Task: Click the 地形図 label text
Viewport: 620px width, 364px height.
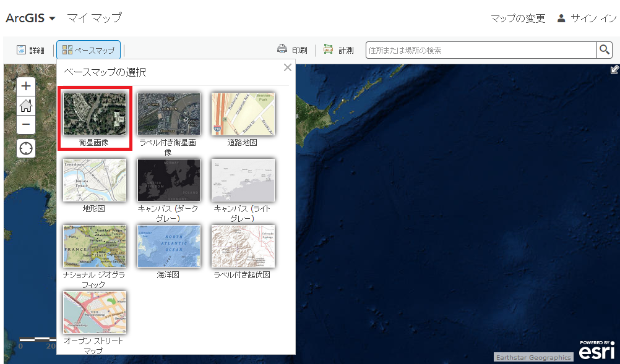Action: tap(93, 208)
